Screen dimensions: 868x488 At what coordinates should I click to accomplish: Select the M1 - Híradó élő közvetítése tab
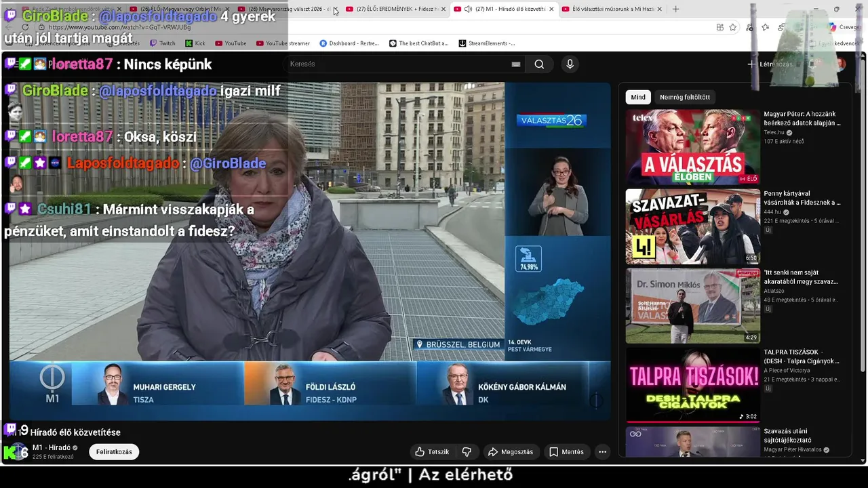504,9
